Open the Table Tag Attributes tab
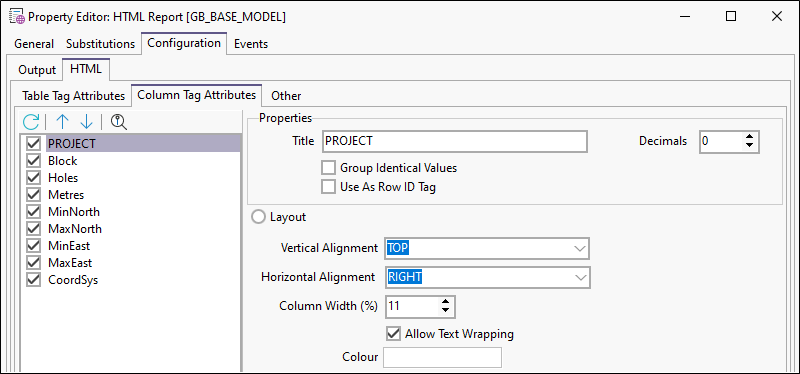The height and width of the screenshot is (374, 800). tap(73, 95)
